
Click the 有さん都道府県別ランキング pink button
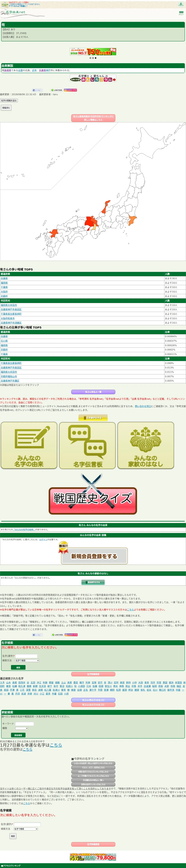tap(93, 118)
